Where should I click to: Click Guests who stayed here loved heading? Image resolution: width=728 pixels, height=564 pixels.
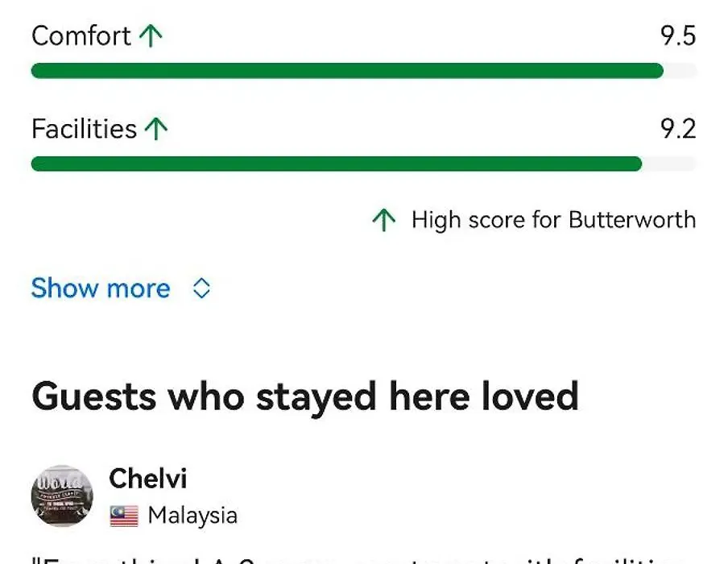[x=305, y=397]
